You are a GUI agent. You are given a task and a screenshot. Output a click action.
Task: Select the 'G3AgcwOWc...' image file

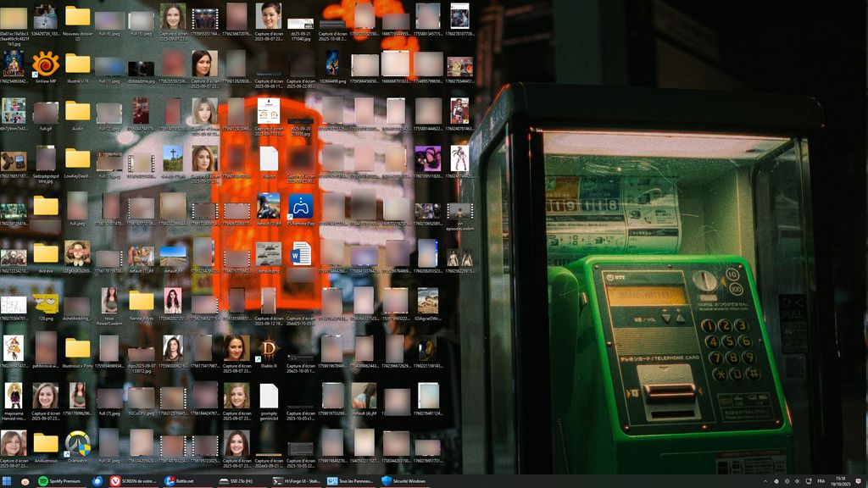click(x=427, y=305)
